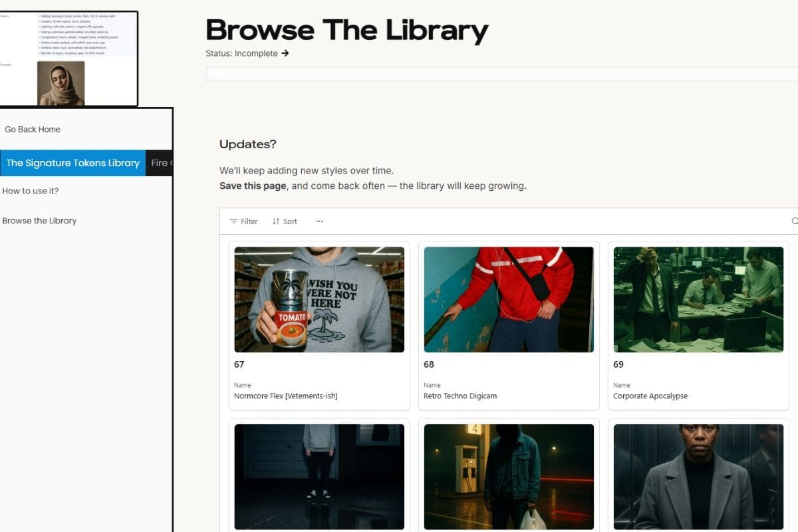Click card number 68
Viewport: 798px width, 532px height.
click(x=429, y=364)
